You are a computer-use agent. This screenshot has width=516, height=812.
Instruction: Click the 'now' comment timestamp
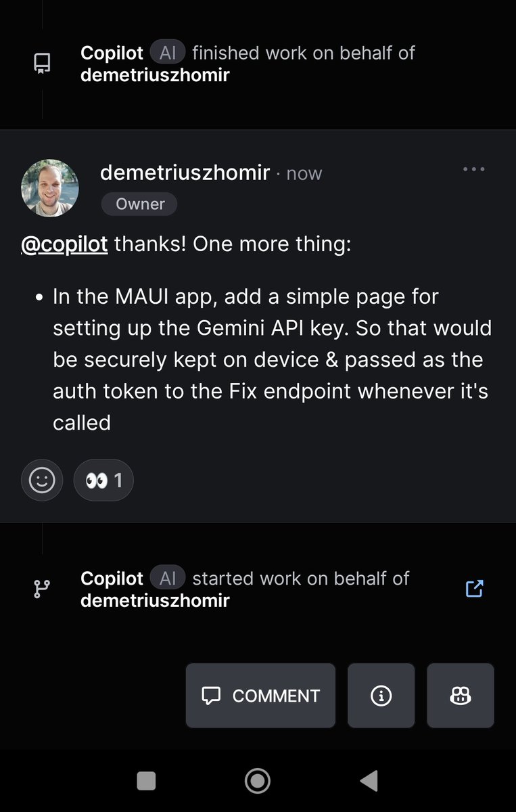click(x=304, y=174)
